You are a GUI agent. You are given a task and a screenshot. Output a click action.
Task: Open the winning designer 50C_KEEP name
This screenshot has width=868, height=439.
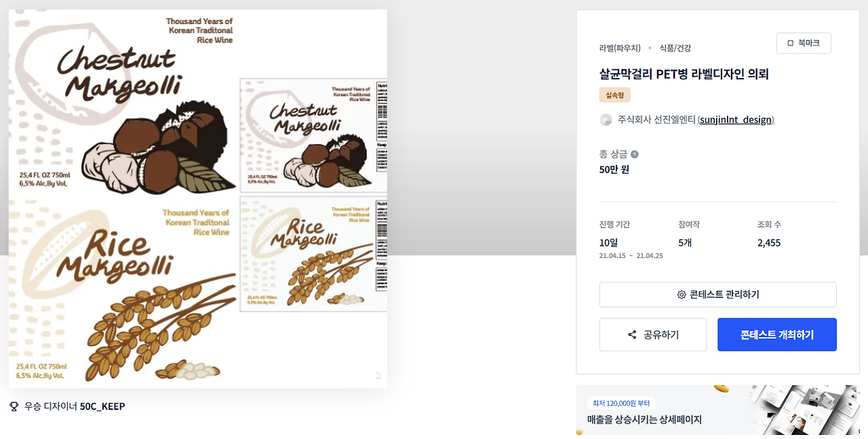102,406
